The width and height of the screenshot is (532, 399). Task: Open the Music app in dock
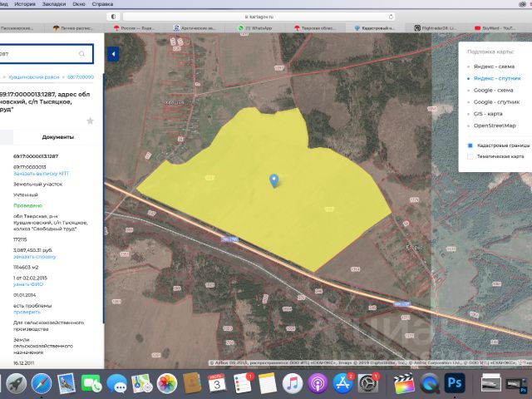291,382
